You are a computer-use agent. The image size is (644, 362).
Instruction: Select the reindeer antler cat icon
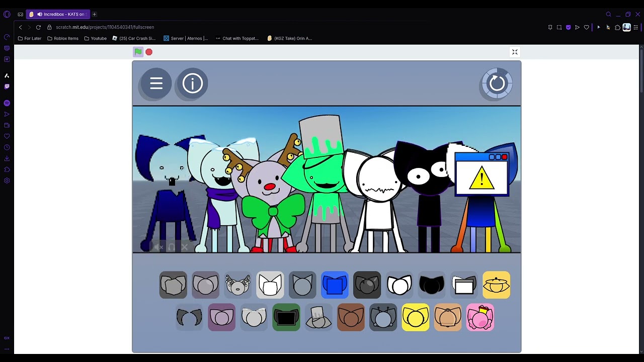(238, 285)
